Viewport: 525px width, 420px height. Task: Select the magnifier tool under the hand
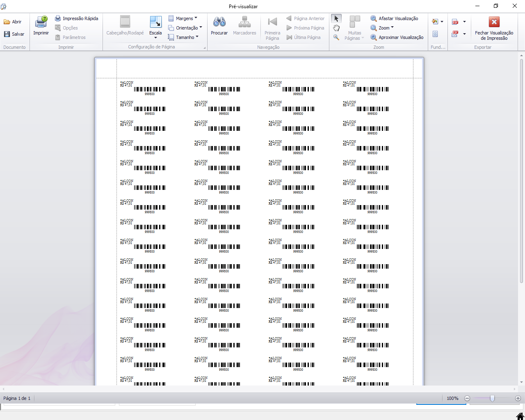point(336,37)
